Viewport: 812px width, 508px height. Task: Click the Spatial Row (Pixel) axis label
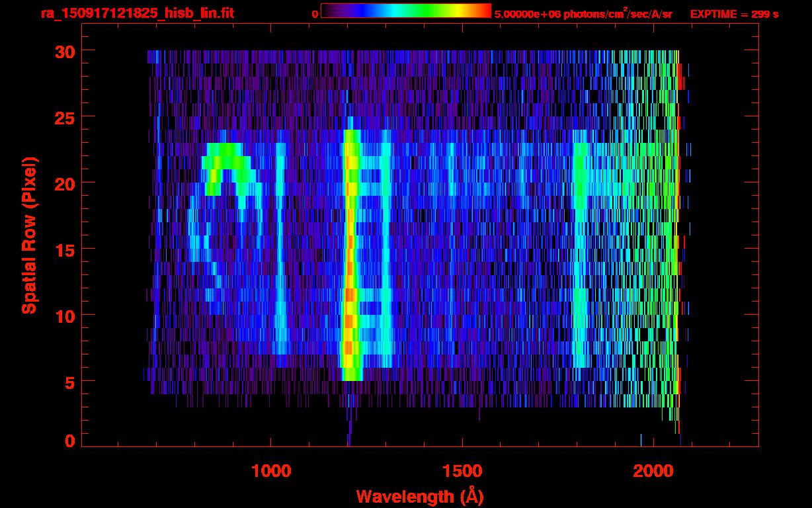click(30, 235)
